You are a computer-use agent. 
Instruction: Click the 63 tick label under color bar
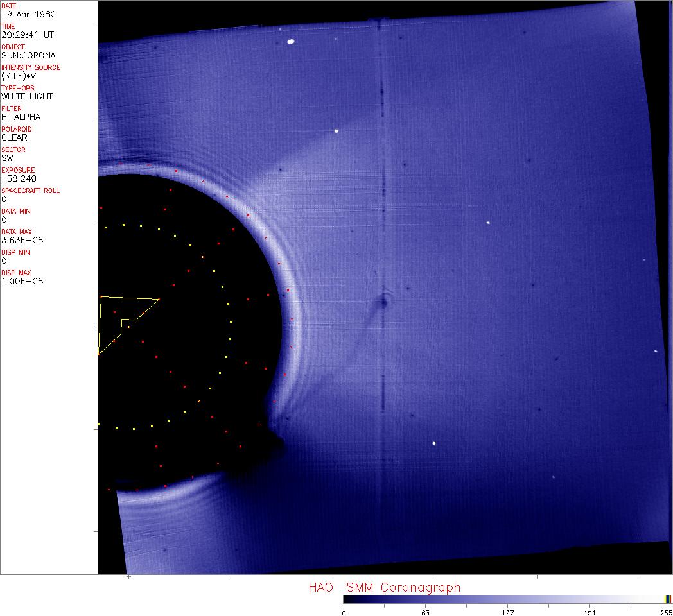(425, 612)
